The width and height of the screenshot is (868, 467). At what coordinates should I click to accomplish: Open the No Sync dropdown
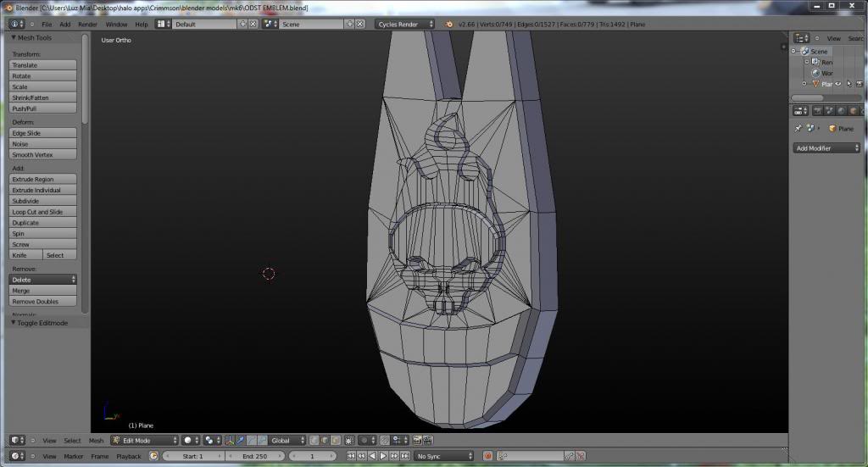[x=444, y=456]
